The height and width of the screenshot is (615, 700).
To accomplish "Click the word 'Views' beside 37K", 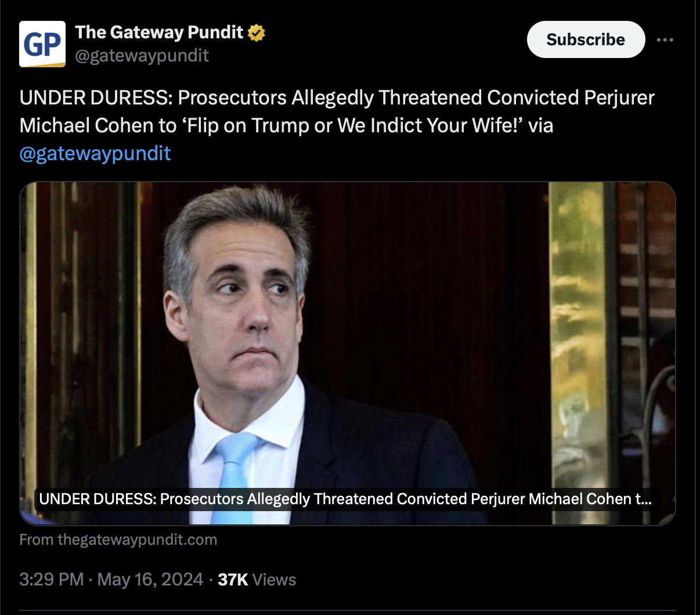I will tap(275, 580).
